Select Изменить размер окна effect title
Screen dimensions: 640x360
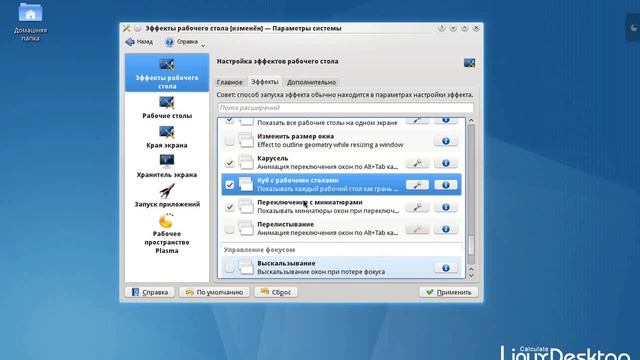pyautogui.click(x=296, y=136)
